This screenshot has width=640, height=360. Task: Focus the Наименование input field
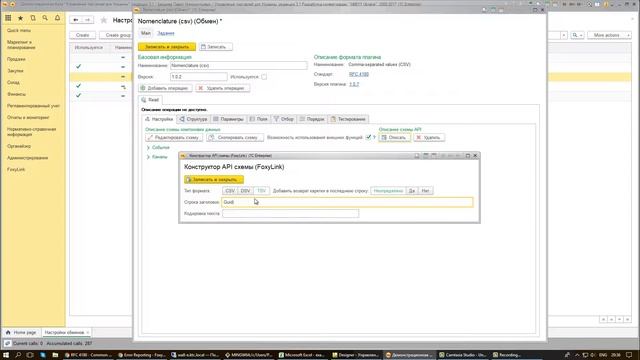(x=238, y=65)
